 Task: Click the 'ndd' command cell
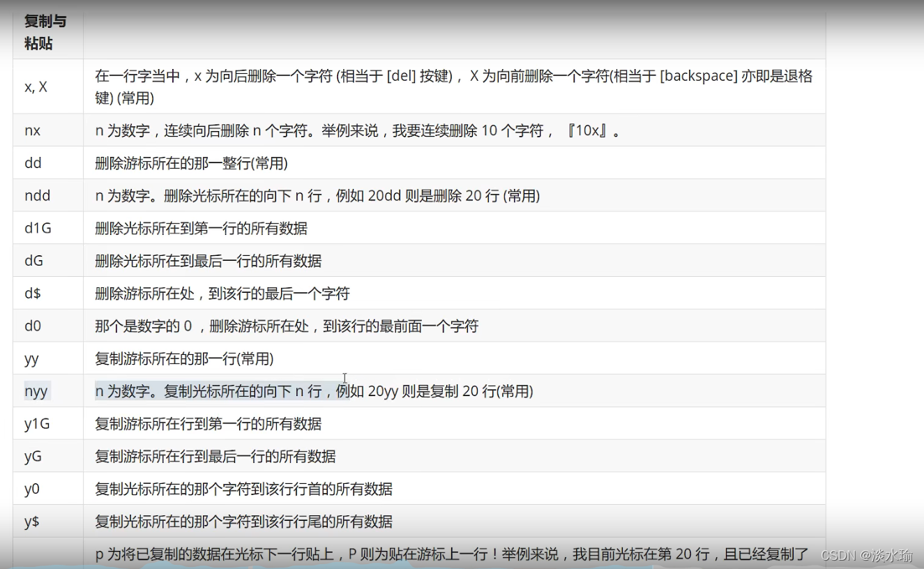48,196
